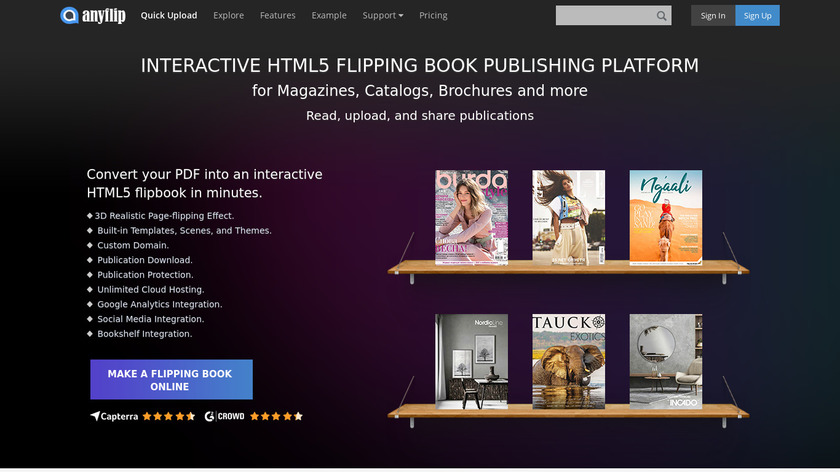Click Make a Flipping Book Online button
Viewport: 840px width, 472px height.
coord(171,379)
